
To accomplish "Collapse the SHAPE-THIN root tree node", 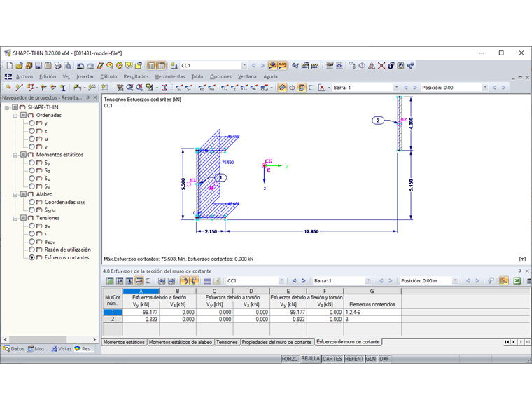I will (7, 107).
